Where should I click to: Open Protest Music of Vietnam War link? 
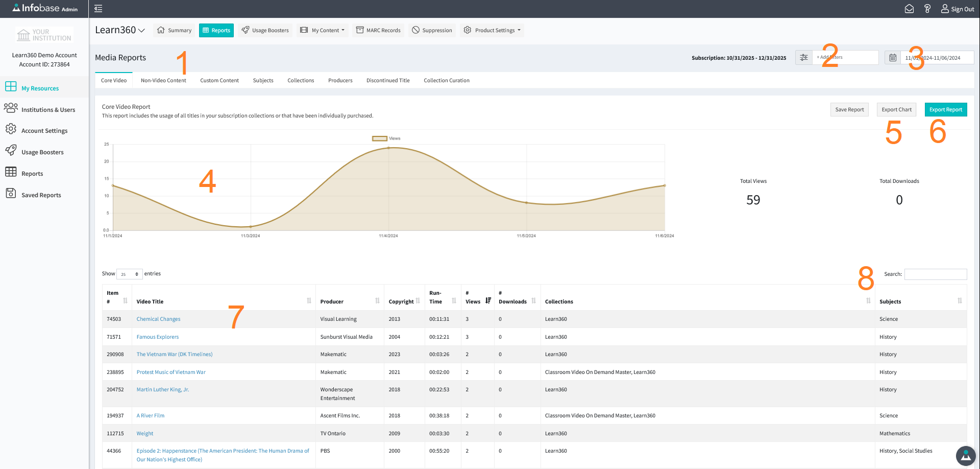click(171, 372)
